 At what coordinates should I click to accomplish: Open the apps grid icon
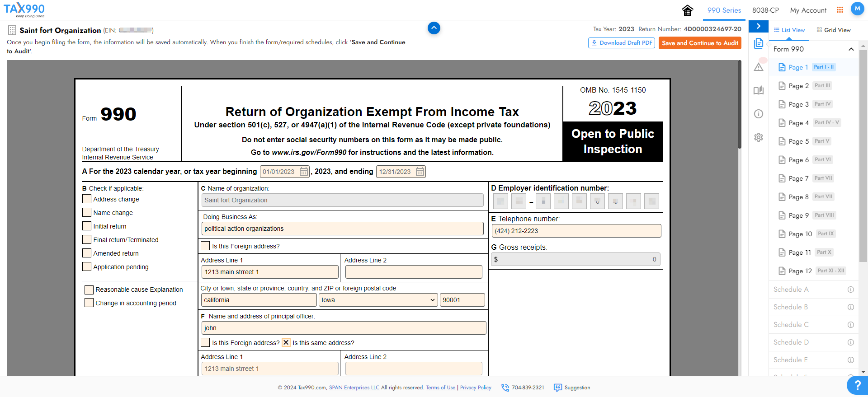coord(840,10)
